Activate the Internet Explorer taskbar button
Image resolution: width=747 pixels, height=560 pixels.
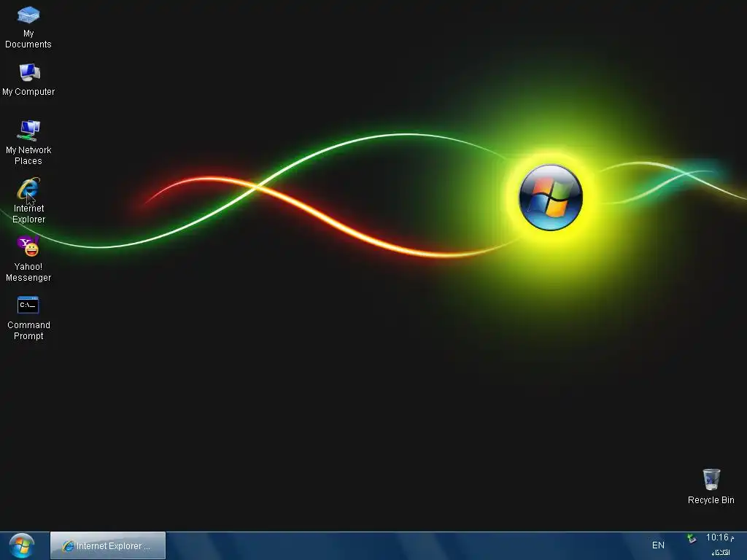tap(108, 545)
